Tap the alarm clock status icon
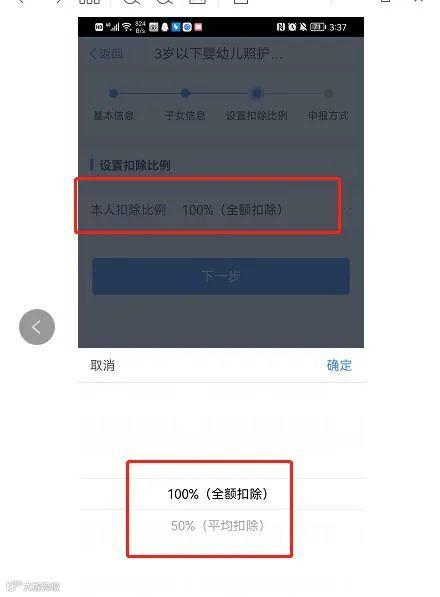 [292, 27]
